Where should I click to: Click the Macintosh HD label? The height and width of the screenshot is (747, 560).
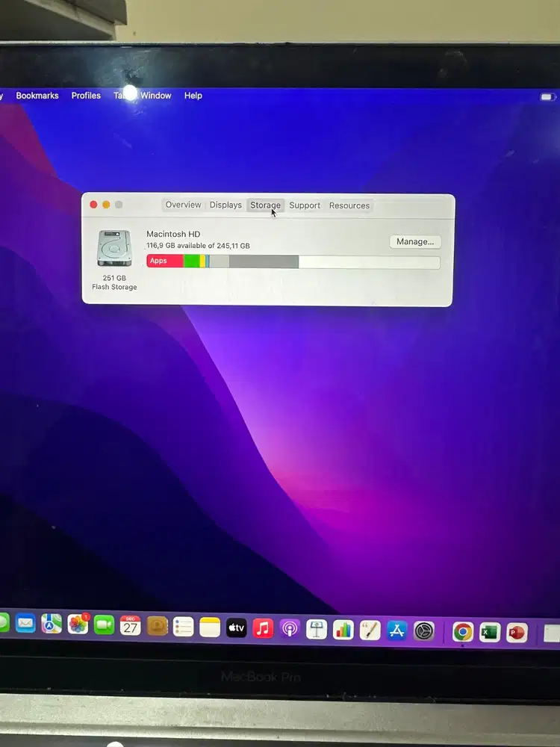[173, 234]
